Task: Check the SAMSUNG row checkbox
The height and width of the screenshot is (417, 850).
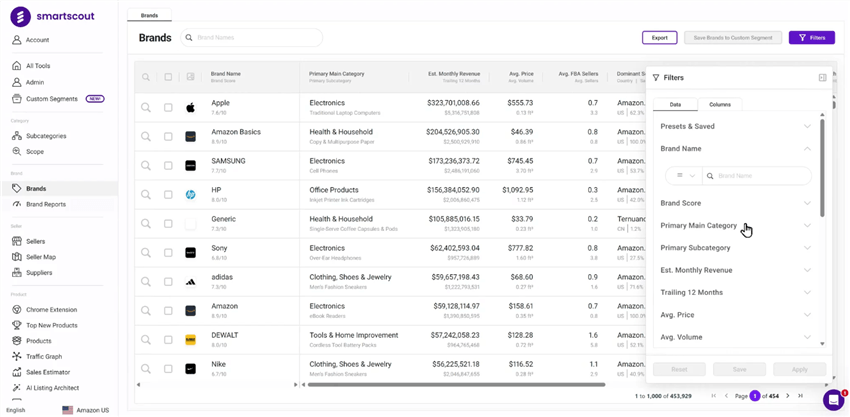Action: pyautogui.click(x=168, y=165)
